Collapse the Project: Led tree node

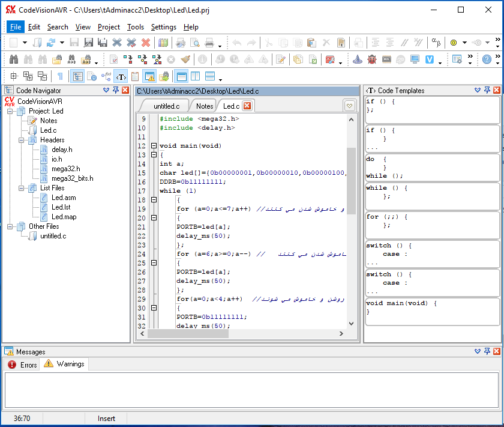pyautogui.click(x=10, y=111)
